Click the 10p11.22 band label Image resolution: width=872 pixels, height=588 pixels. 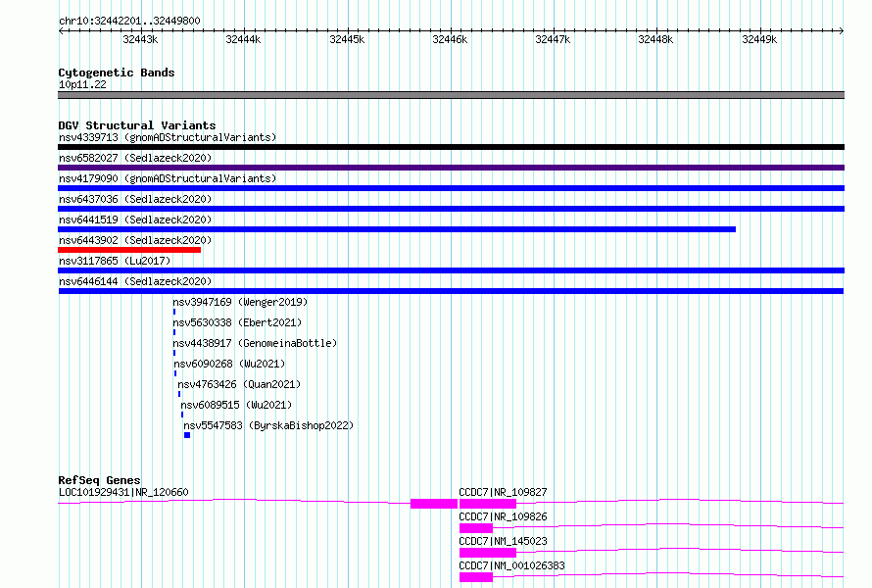(x=82, y=84)
